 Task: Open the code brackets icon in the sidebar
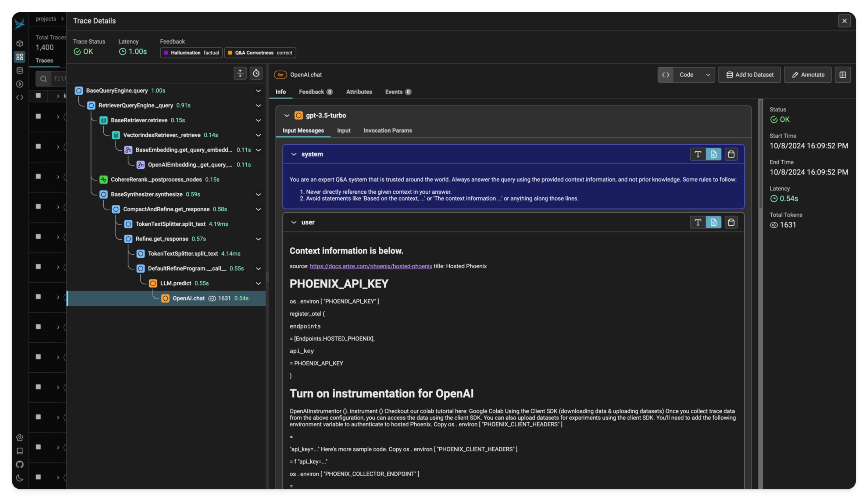[19, 97]
